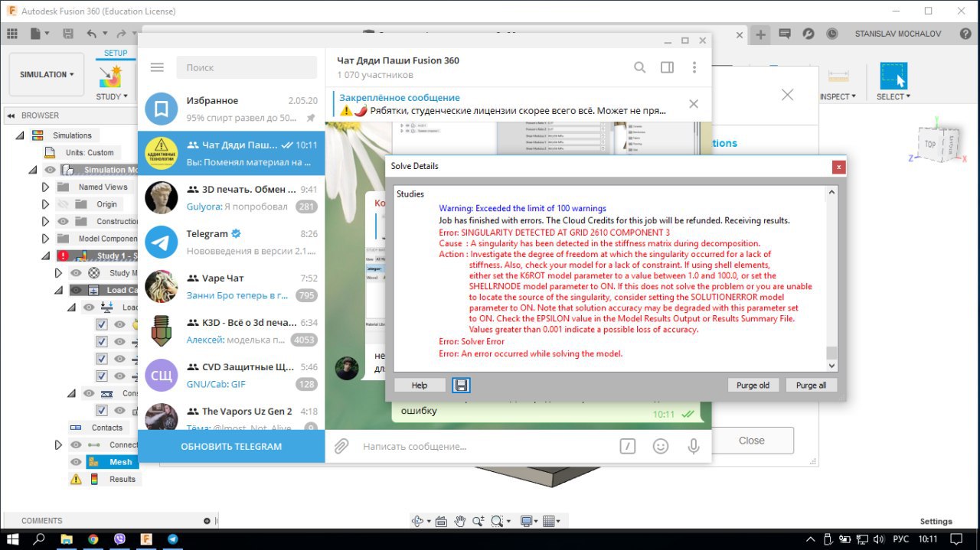Image resolution: width=980 pixels, height=550 pixels.
Task: Uncheck the first load checkbox under Loads
Action: pos(102,324)
